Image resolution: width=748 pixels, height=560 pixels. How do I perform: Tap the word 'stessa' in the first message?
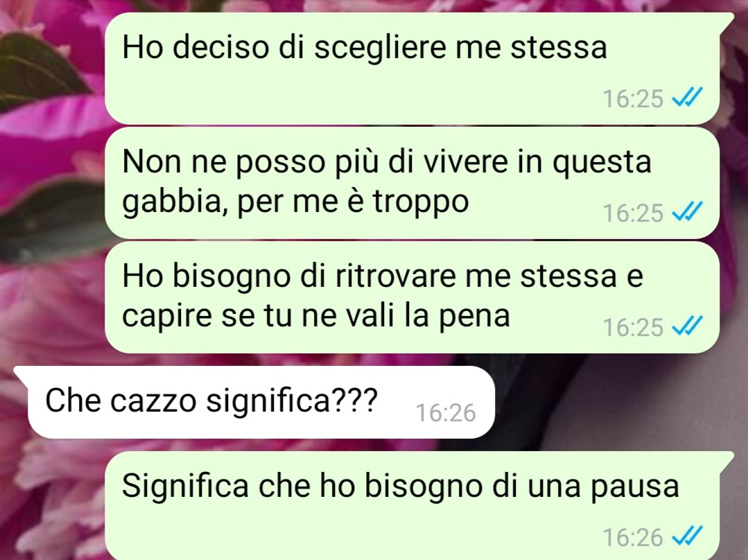(x=559, y=48)
